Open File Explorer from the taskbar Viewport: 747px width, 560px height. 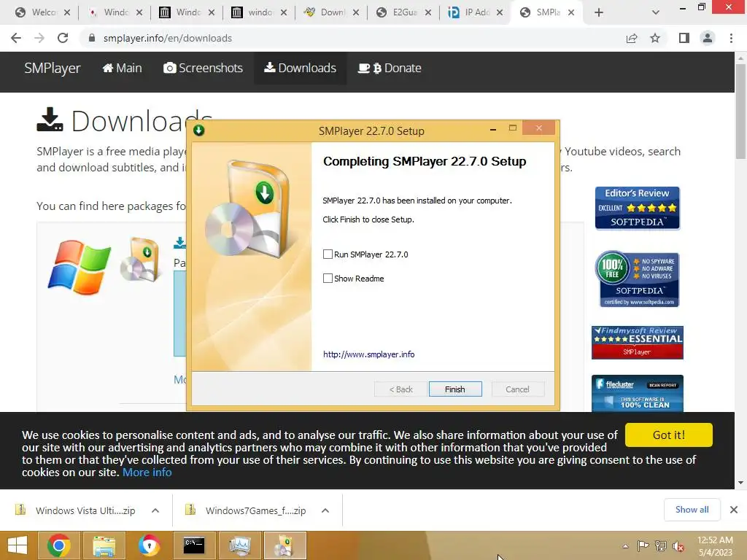tap(104, 545)
